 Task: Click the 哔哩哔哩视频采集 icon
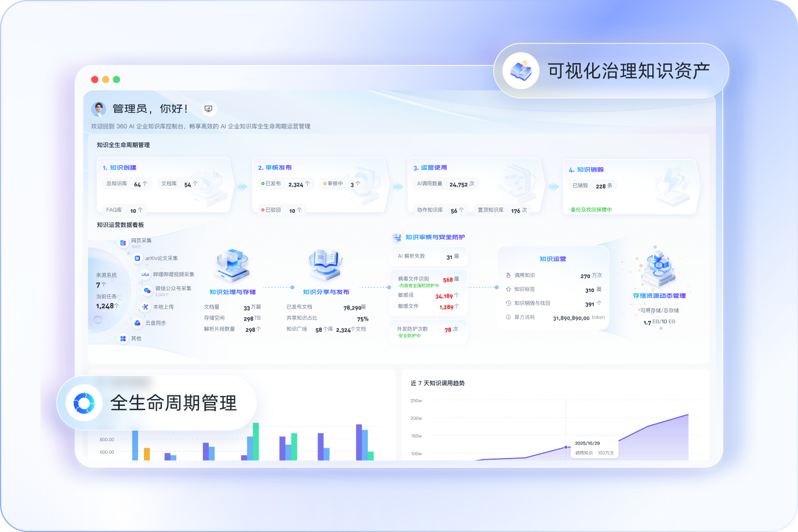[145, 274]
